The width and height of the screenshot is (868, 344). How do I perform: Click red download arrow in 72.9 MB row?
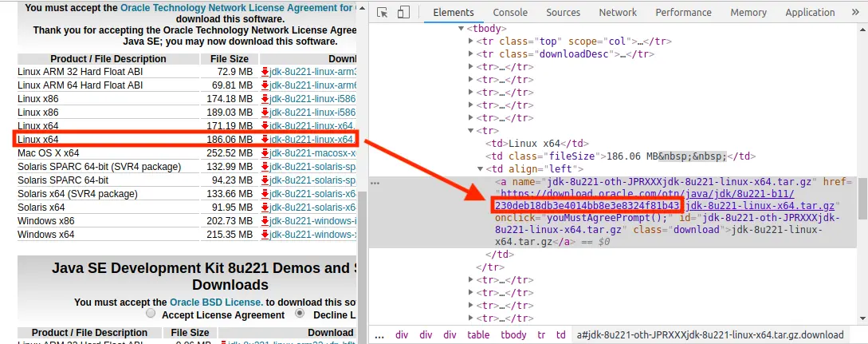[x=265, y=72]
